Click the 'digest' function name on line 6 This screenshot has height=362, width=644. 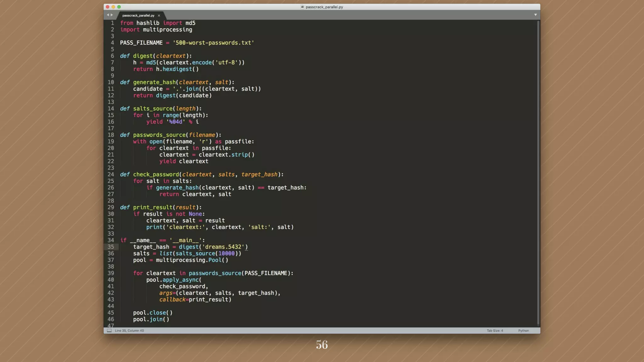point(143,56)
